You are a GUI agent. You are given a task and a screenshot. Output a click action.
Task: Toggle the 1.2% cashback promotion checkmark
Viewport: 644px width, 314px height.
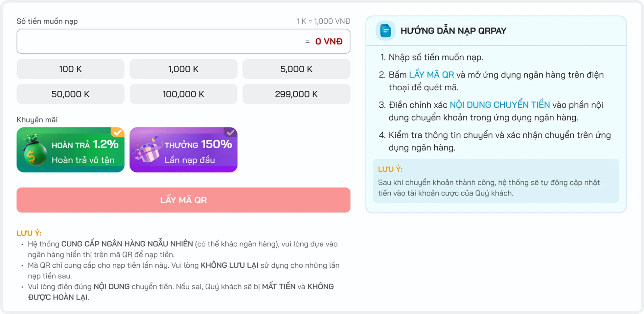tap(118, 132)
